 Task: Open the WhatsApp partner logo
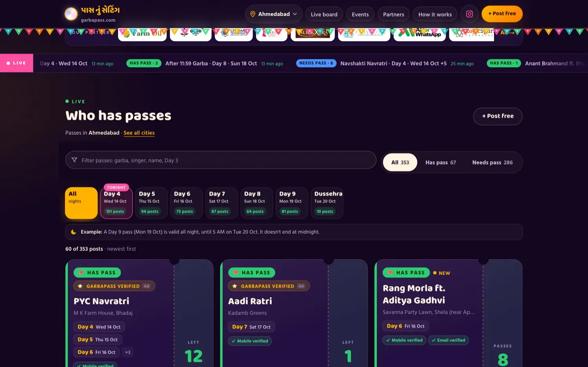point(419,34)
